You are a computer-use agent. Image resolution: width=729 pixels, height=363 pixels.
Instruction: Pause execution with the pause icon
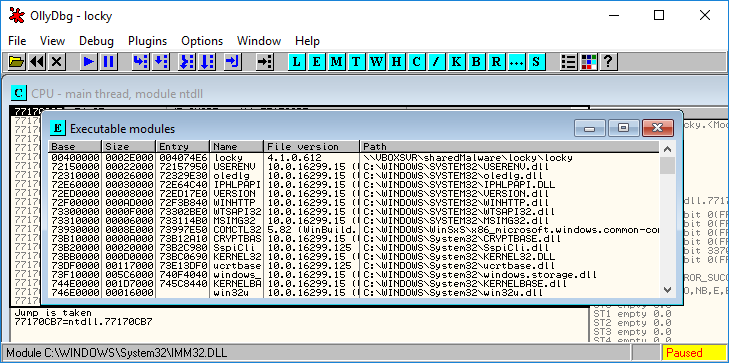109,61
